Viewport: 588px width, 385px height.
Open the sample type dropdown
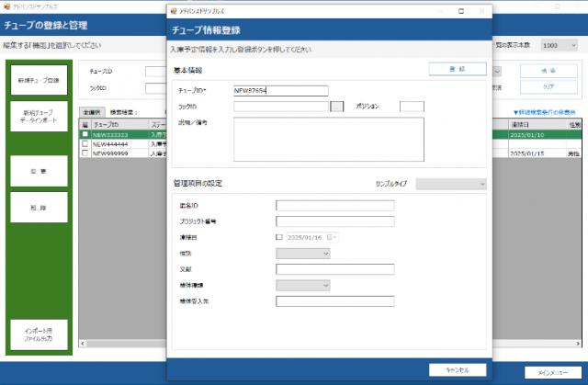coord(450,184)
